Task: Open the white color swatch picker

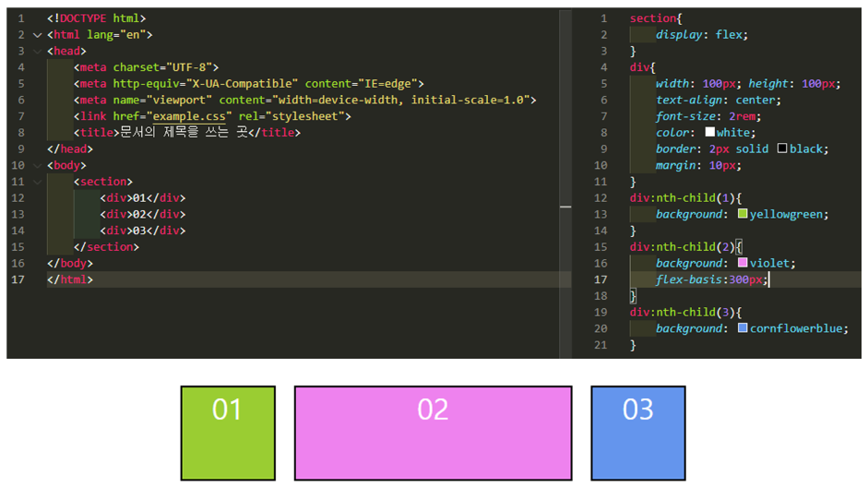Action: pos(709,132)
